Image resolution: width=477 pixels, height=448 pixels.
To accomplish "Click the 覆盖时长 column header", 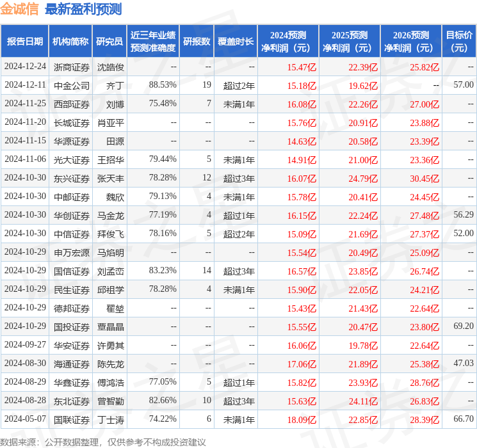I will pyautogui.click(x=236, y=42).
